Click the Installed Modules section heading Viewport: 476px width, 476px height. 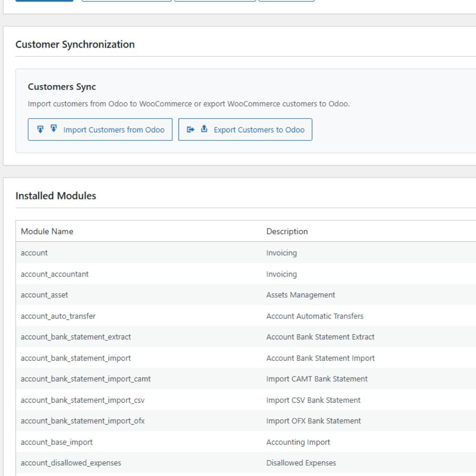click(56, 196)
